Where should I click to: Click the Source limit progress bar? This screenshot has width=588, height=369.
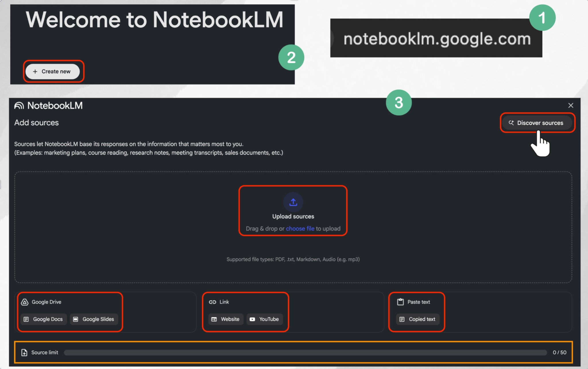pos(305,352)
